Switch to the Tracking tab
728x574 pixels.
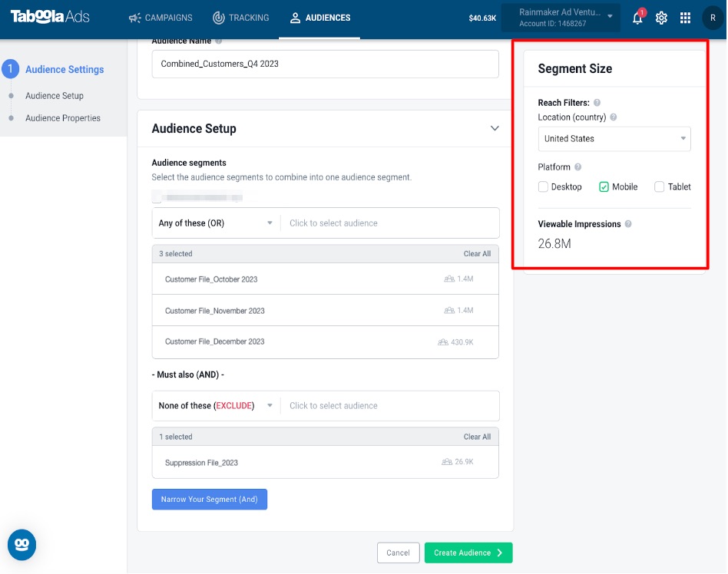241,18
